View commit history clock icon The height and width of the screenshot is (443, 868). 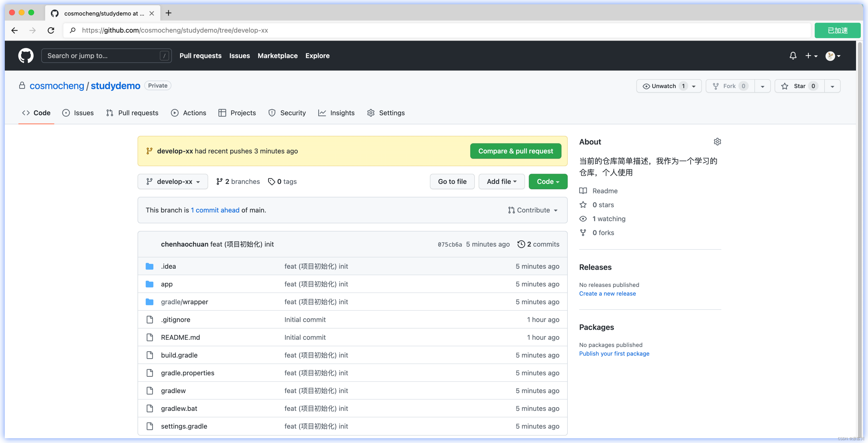[521, 244]
